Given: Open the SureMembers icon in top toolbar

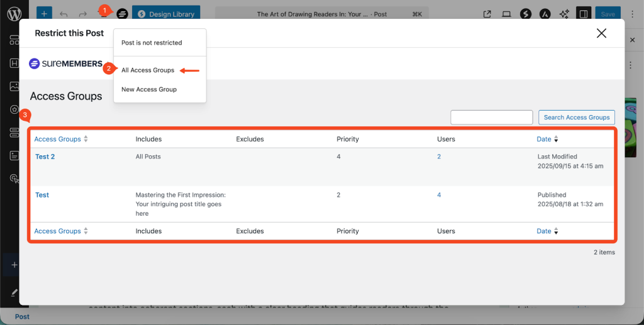Looking at the screenshot, I should click(x=122, y=14).
